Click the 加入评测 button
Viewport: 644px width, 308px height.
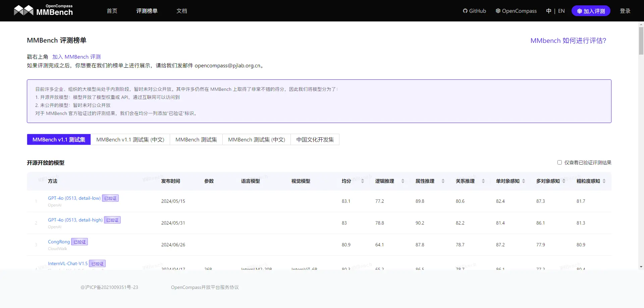591,11
